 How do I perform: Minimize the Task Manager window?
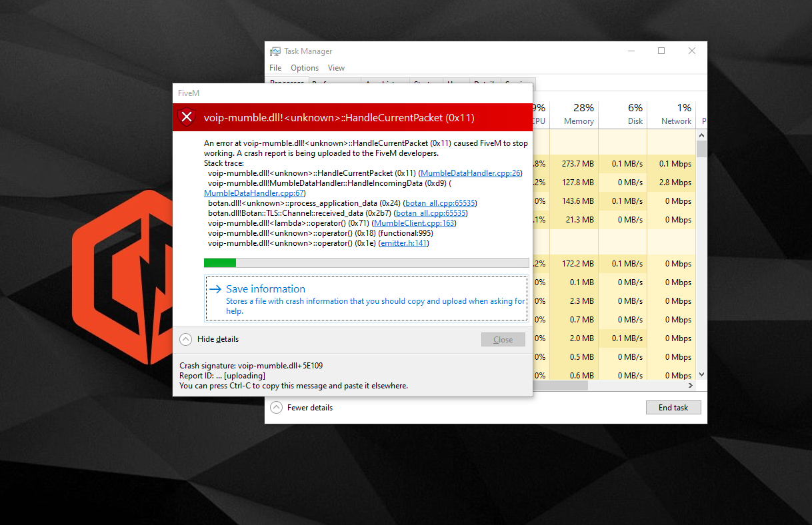[631, 51]
